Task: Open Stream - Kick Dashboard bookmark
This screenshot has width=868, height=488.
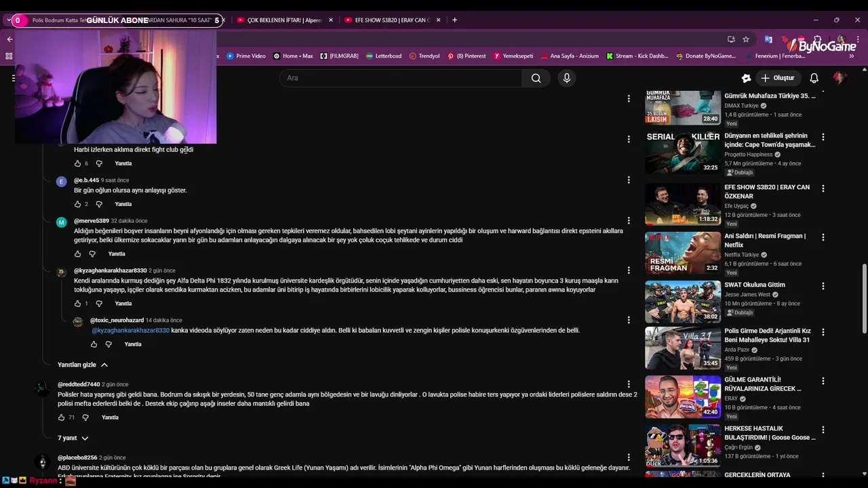Action: click(x=637, y=56)
